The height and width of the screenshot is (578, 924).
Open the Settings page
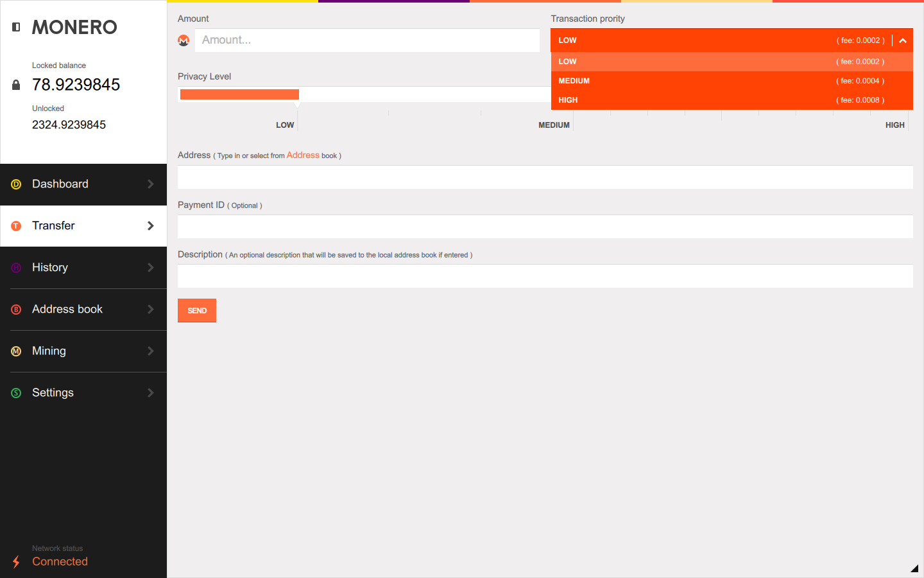83,393
